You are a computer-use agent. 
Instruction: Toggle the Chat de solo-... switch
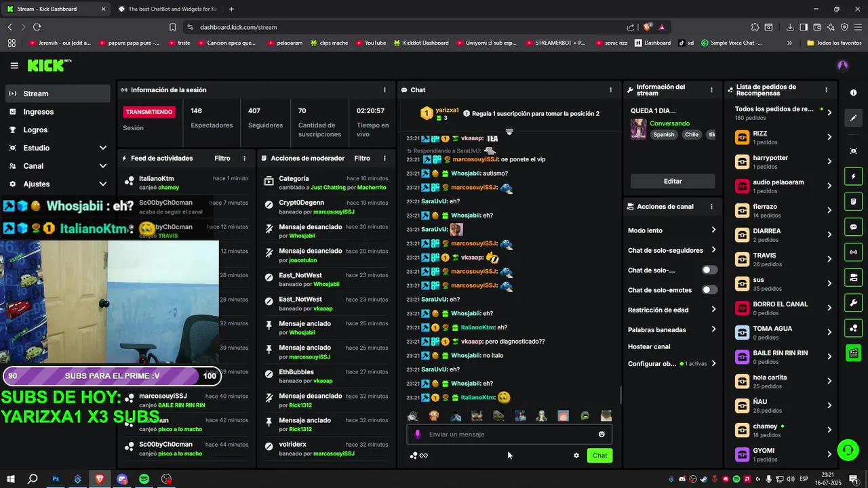click(709, 270)
